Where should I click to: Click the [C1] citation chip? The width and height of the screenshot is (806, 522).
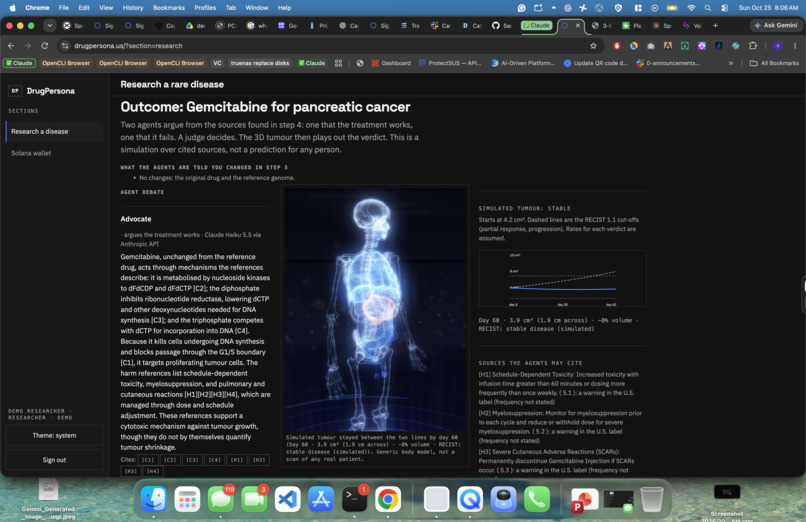click(148, 460)
